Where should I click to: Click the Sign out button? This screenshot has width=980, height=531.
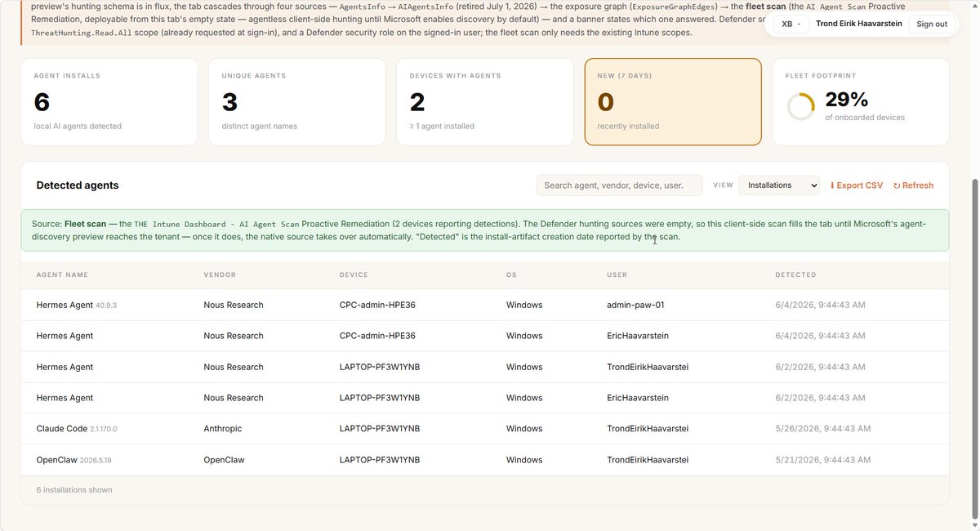(931, 24)
